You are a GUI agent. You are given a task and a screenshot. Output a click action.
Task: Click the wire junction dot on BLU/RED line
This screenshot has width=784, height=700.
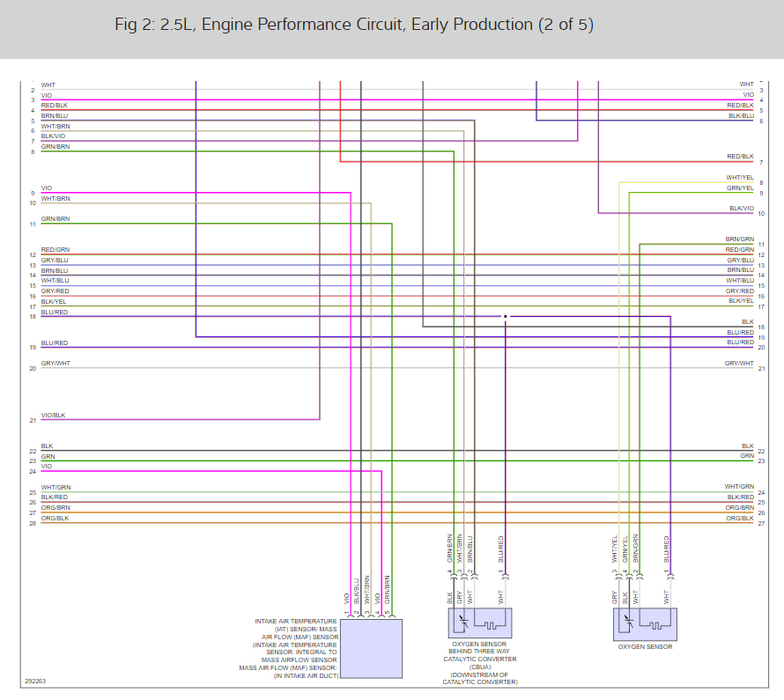tap(505, 316)
